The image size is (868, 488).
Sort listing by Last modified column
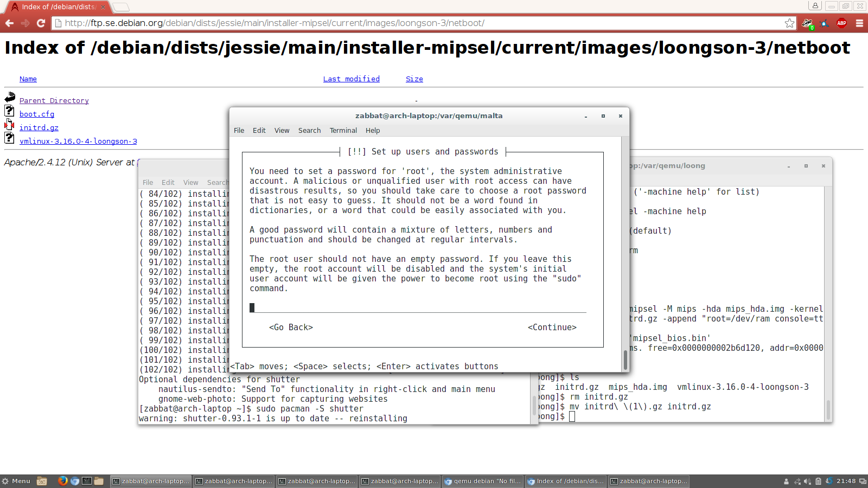tap(352, 79)
